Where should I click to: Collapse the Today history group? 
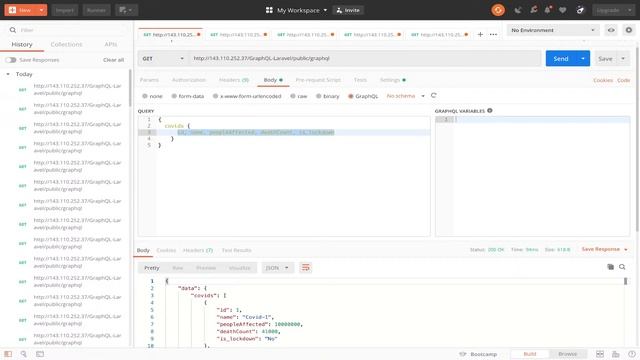(8, 74)
